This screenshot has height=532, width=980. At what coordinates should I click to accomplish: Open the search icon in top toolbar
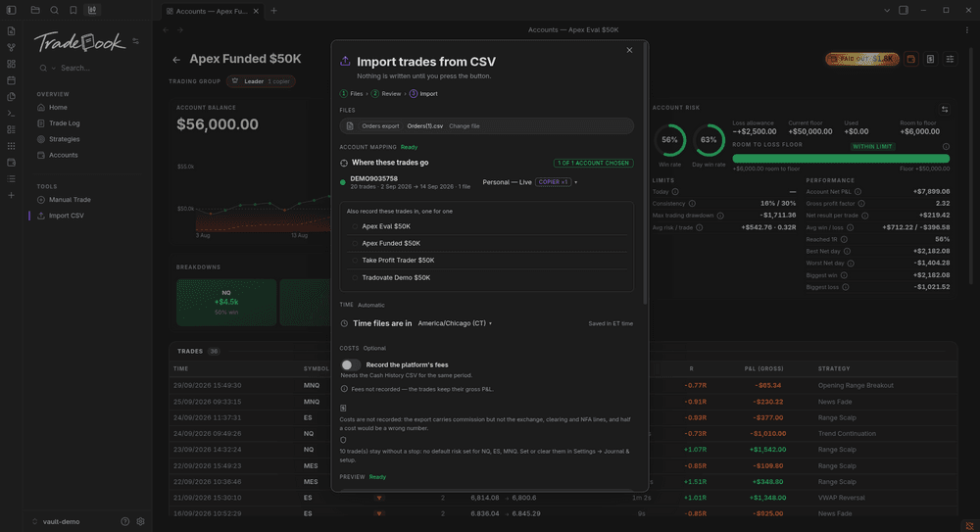[54, 10]
